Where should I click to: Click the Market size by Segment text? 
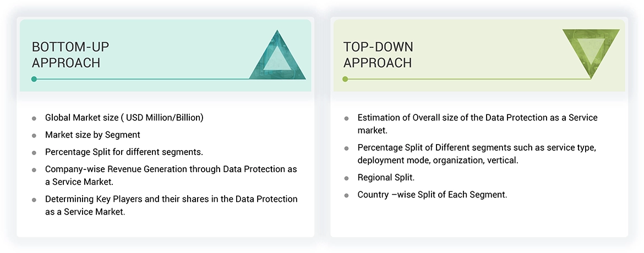click(92, 135)
